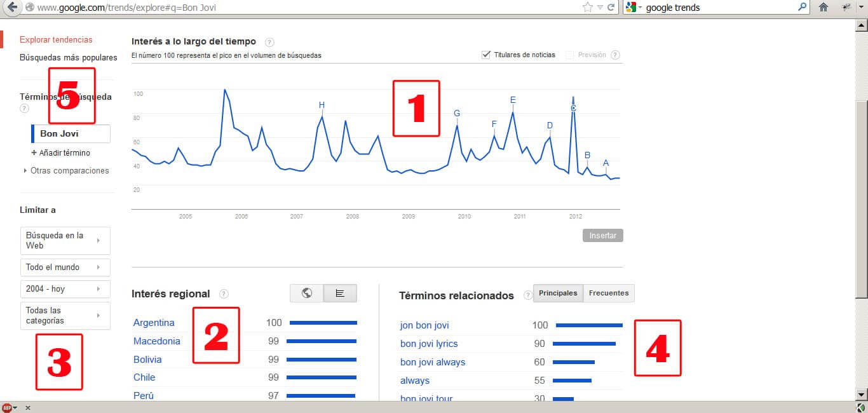
Task: Click news marker H on chart
Action: (322, 105)
